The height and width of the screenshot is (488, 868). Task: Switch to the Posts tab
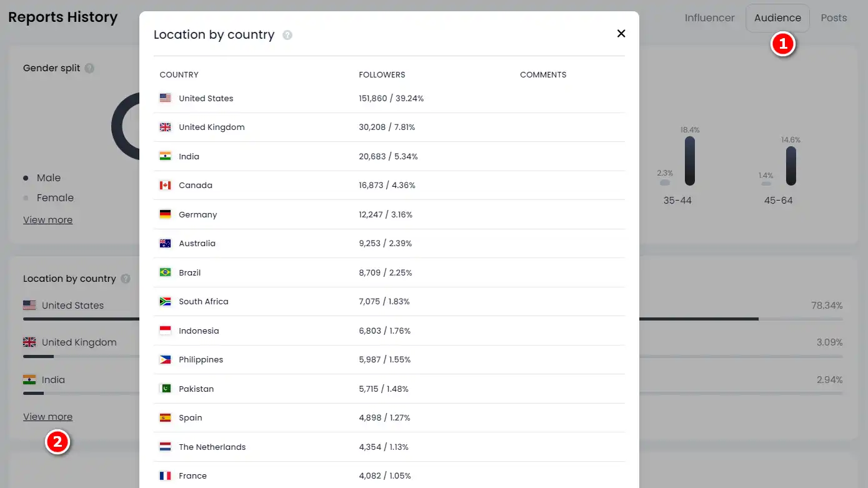coord(834,18)
